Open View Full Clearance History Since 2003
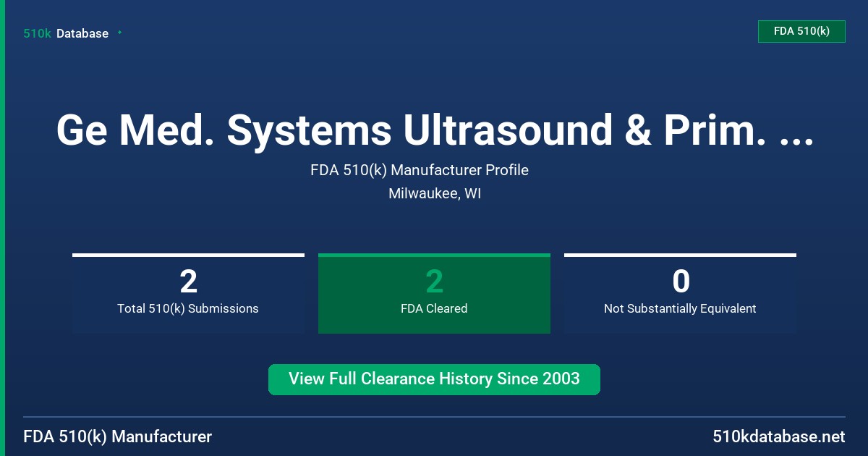868x456 pixels. coord(434,379)
